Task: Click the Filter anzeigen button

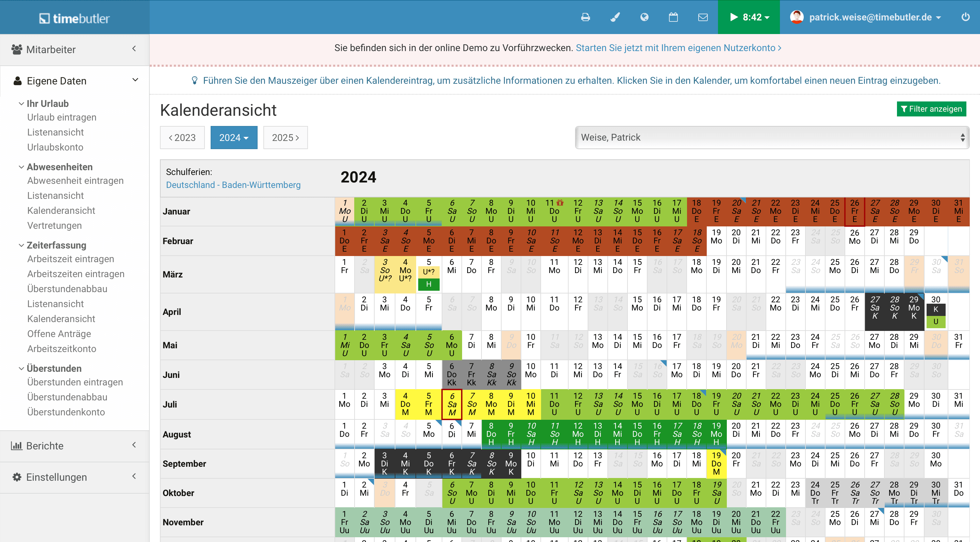Action: click(931, 109)
